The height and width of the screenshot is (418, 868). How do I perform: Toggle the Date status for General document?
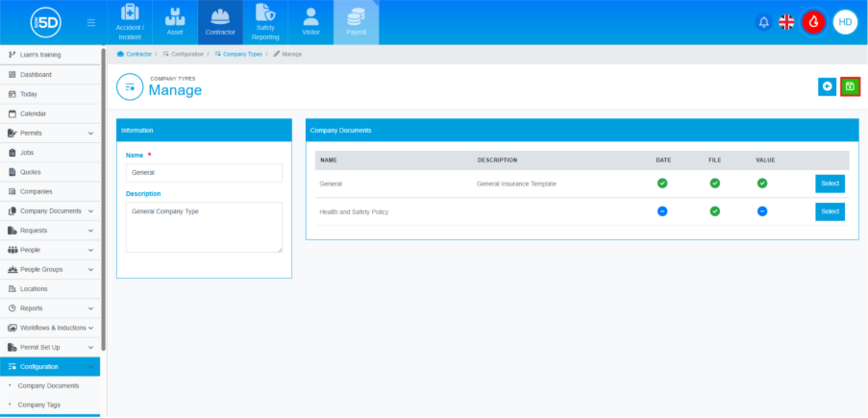click(662, 184)
